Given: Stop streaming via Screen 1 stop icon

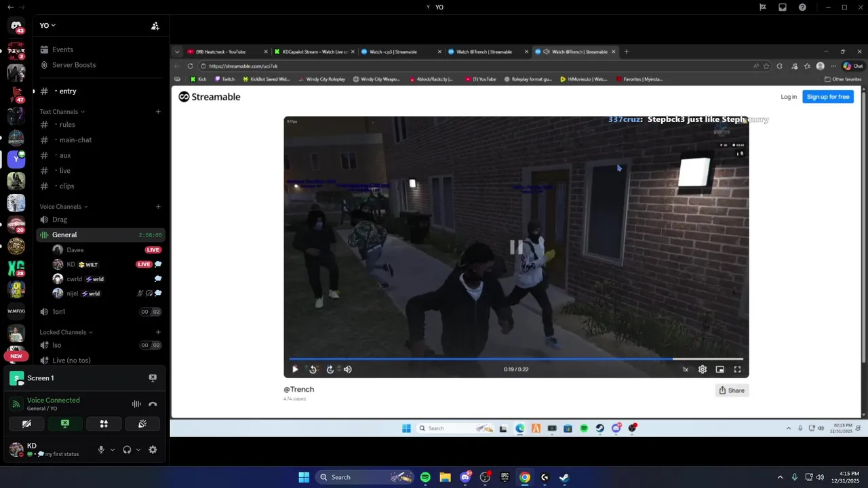Looking at the screenshot, I should (x=153, y=378).
